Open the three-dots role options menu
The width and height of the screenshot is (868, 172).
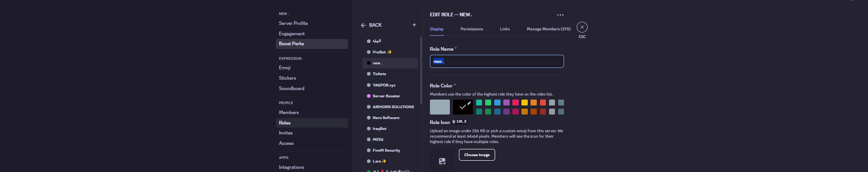[x=560, y=15]
